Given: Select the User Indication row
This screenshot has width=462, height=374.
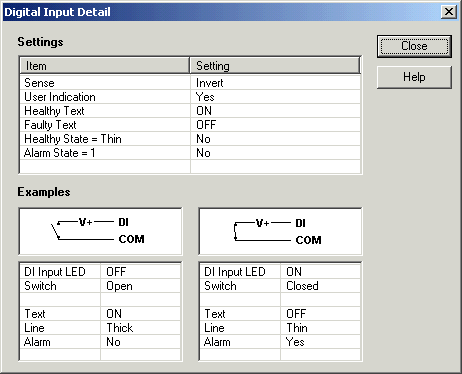Looking at the screenshot, I should (x=190, y=97).
